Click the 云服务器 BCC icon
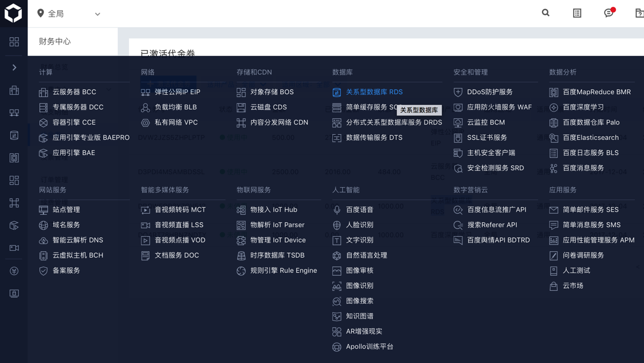The width and height of the screenshot is (644, 363). (x=43, y=92)
